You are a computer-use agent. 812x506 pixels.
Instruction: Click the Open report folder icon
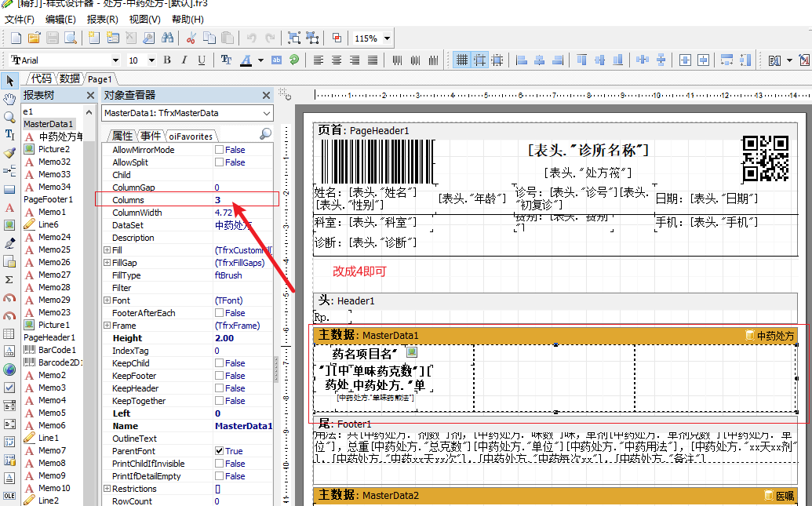click(34, 38)
